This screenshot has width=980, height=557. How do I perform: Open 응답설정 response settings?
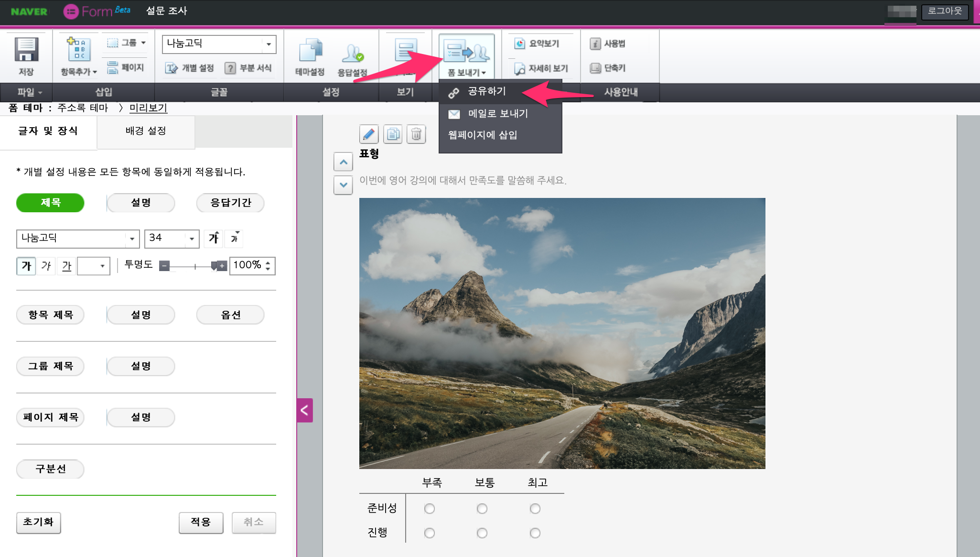point(352,59)
